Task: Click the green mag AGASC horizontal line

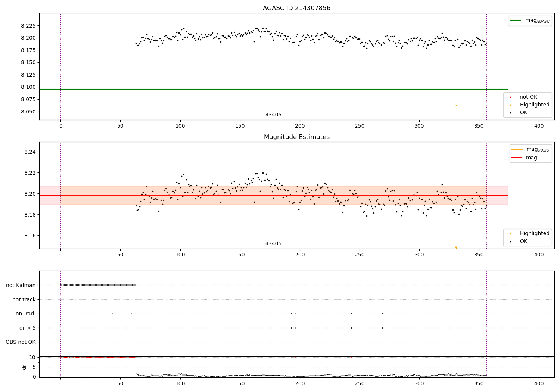Action: tap(274, 89)
